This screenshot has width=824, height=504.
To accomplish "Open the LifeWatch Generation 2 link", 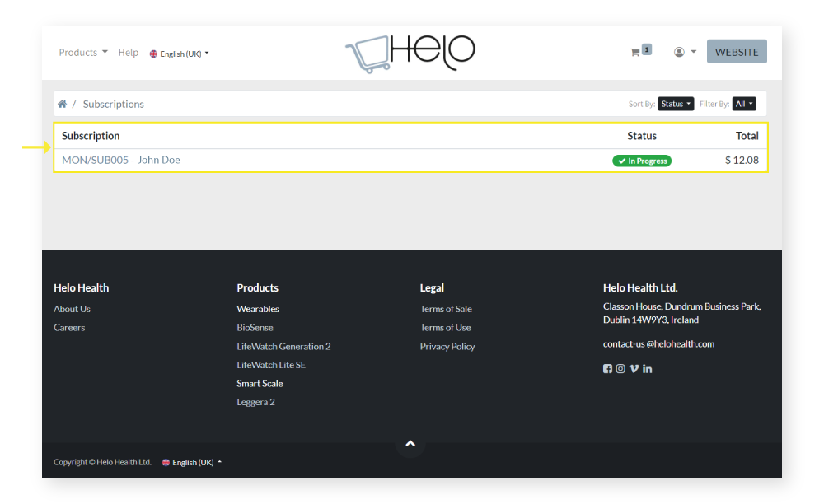I will point(283,347).
